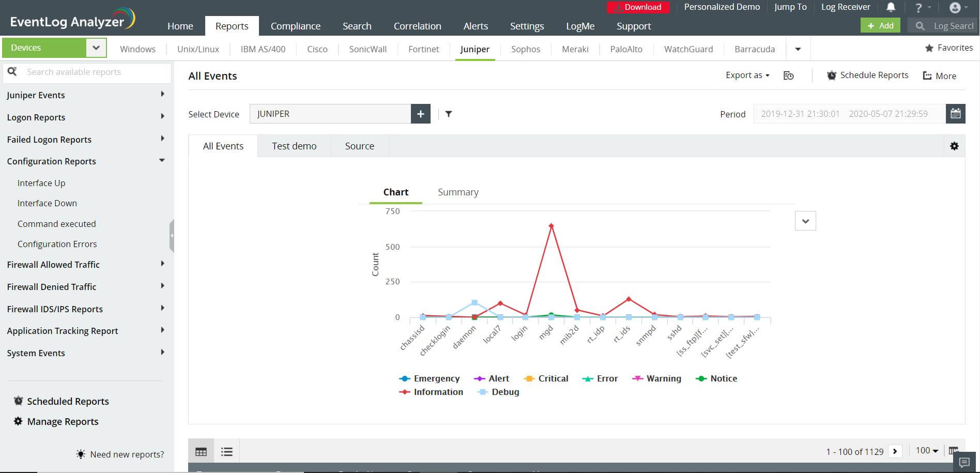980x473 pixels.
Task: Toggle the Warning series in the legend
Action: point(656,378)
